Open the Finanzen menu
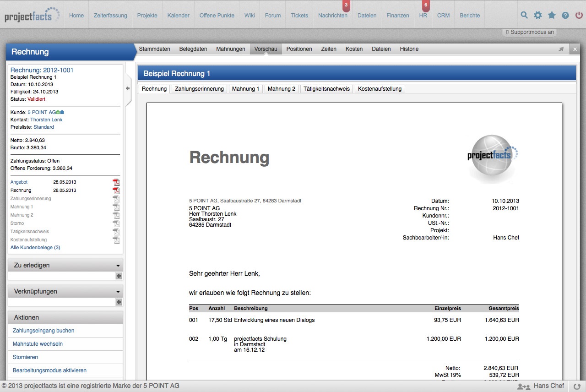This screenshot has width=586, height=392. click(x=398, y=15)
